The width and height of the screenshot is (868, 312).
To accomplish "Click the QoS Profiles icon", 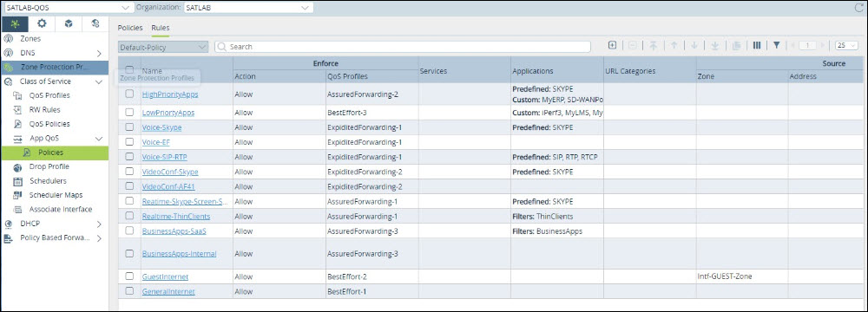I will (17, 95).
